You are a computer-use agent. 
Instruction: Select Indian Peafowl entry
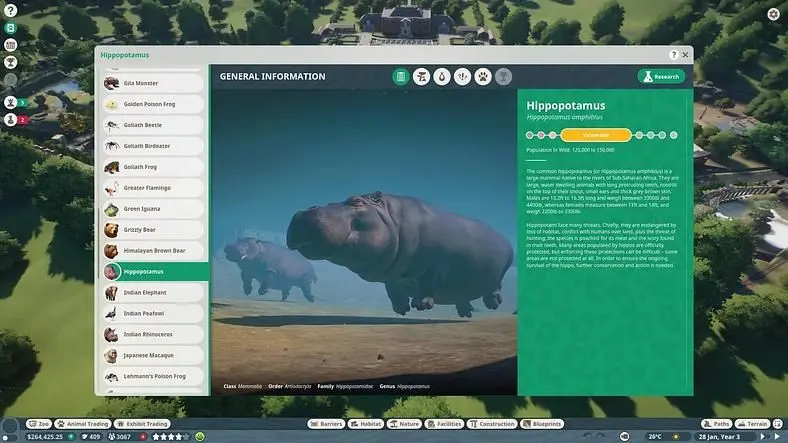click(x=153, y=313)
